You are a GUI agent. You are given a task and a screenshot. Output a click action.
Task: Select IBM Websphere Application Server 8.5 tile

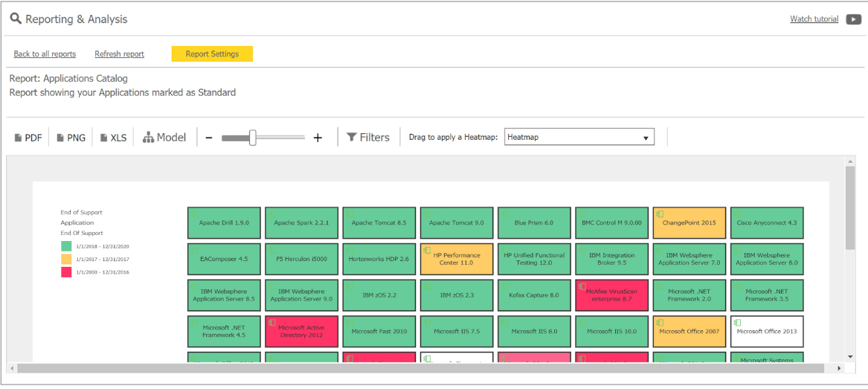point(224,295)
